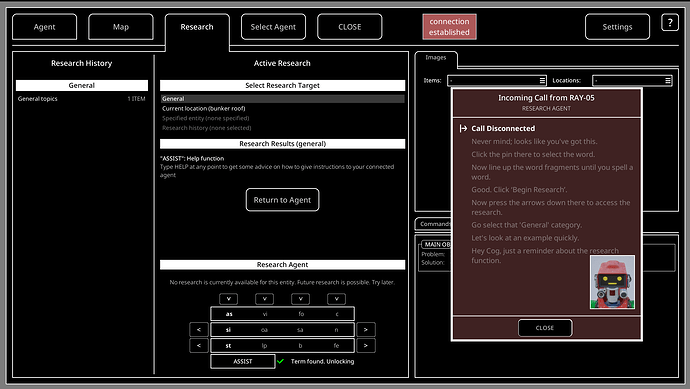This screenshot has height=389, width=690.
Task: Close the Incoming Call popup
Action: click(x=545, y=328)
